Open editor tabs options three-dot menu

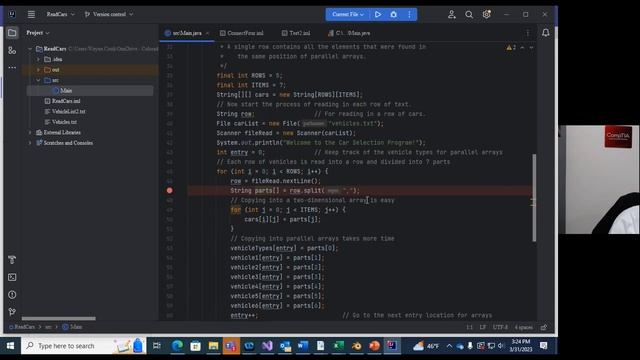click(x=528, y=33)
